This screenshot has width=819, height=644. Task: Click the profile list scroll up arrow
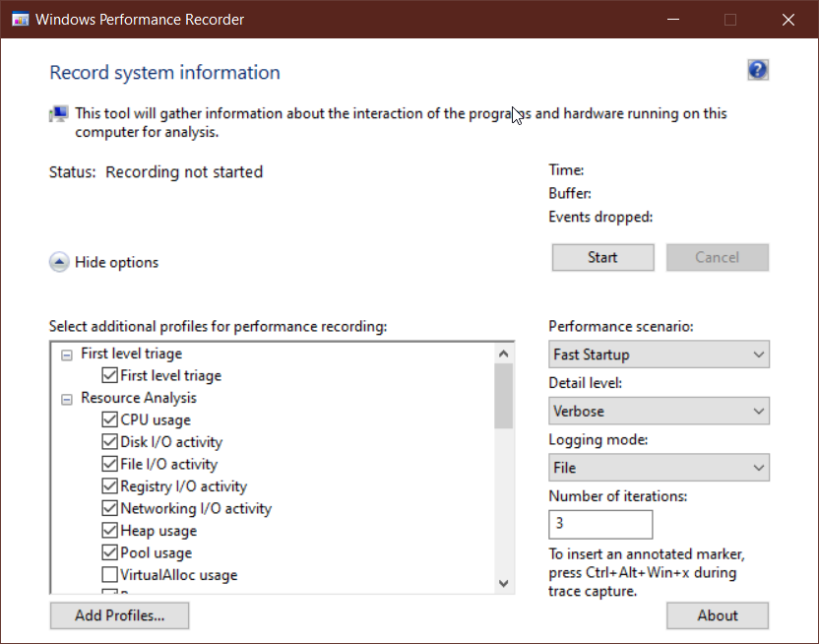pyautogui.click(x=504, y=354)
